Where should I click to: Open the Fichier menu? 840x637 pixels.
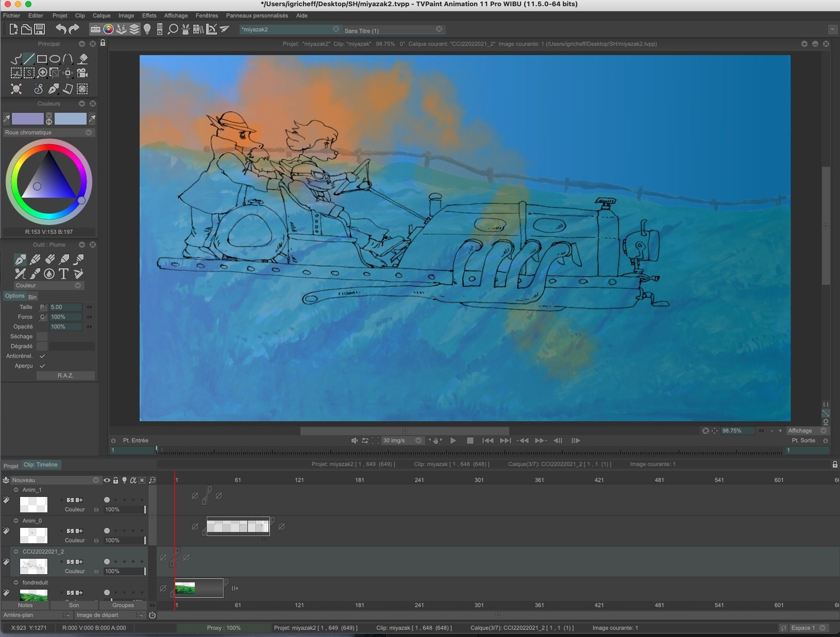[12, 15]
